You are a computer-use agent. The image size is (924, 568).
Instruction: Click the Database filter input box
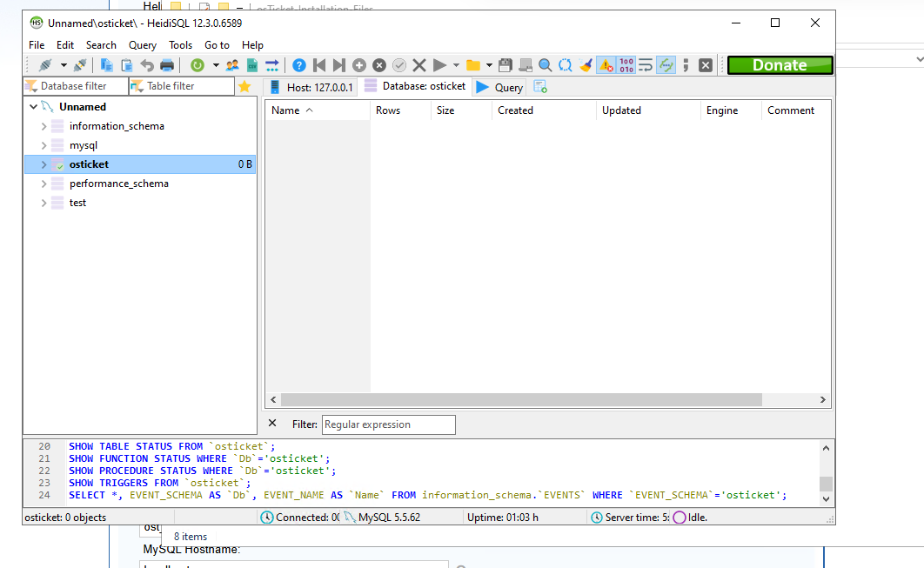(76, 86)
